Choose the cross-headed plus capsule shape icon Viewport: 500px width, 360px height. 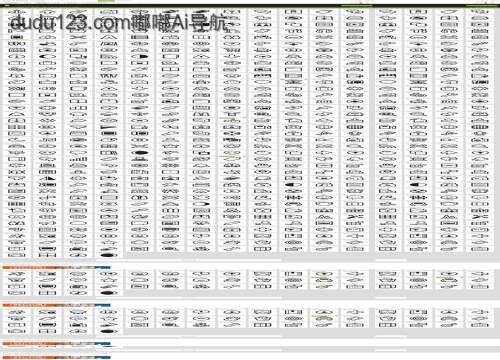(17, 211)
